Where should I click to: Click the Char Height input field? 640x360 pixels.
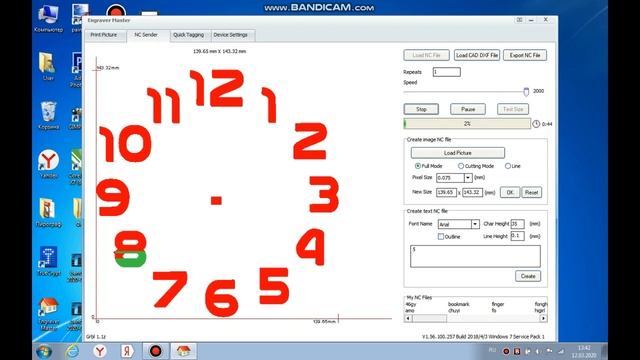[518, 224]
